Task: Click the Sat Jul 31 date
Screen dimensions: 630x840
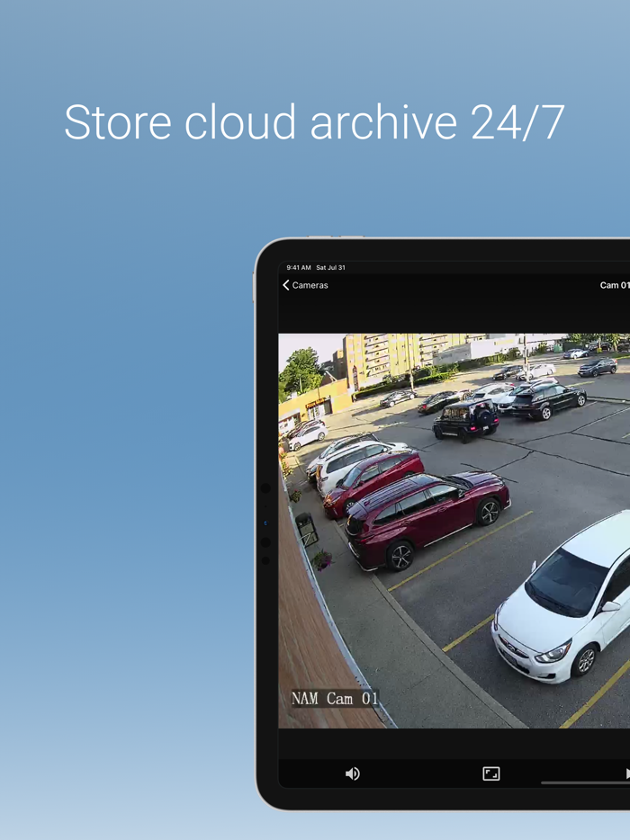Action: coord(331,267)
